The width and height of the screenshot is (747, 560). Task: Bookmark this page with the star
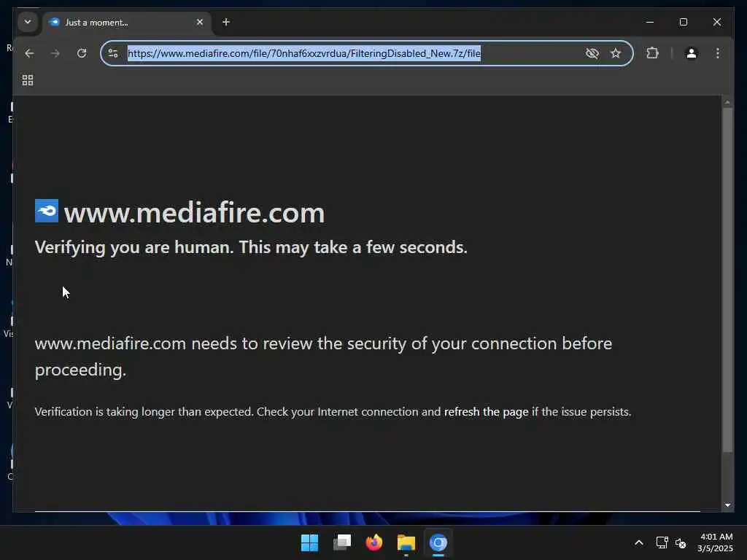[x=616, y=53]
